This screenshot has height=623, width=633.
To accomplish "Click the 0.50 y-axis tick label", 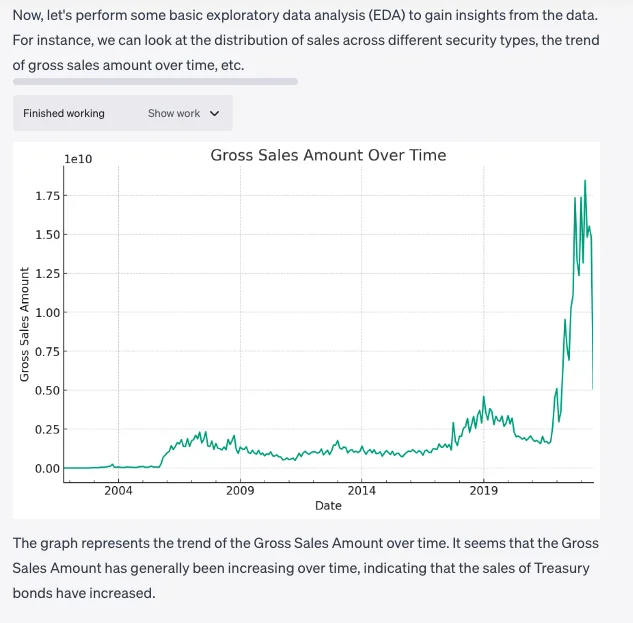I will (x=49, y=391).
